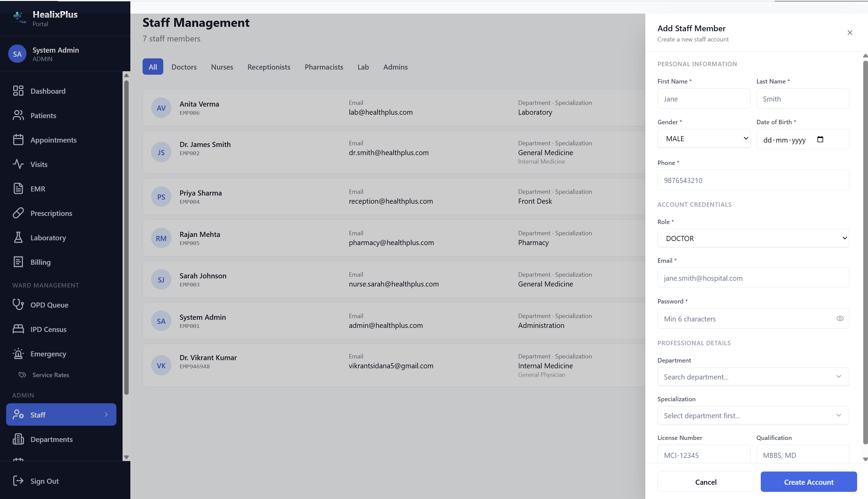Click the Cancel button
The height and width of the screenshot is (499, 868).
click(x=706, y=482)
